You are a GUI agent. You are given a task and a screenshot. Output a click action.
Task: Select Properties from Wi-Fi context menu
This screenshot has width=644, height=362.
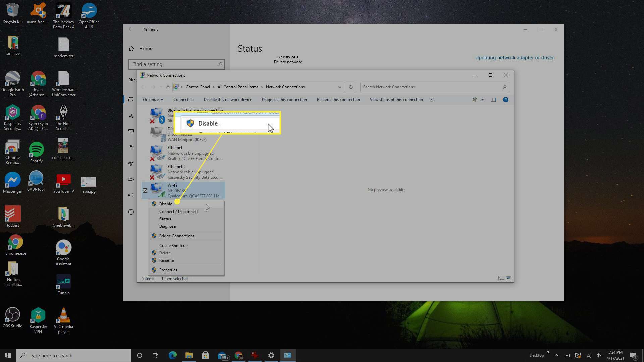point(168,269)
